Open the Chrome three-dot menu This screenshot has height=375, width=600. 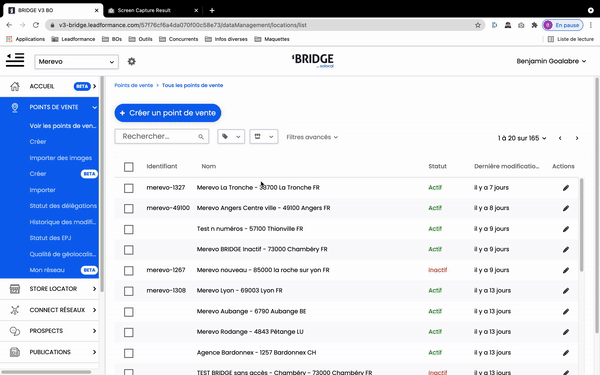click(591, 25)
